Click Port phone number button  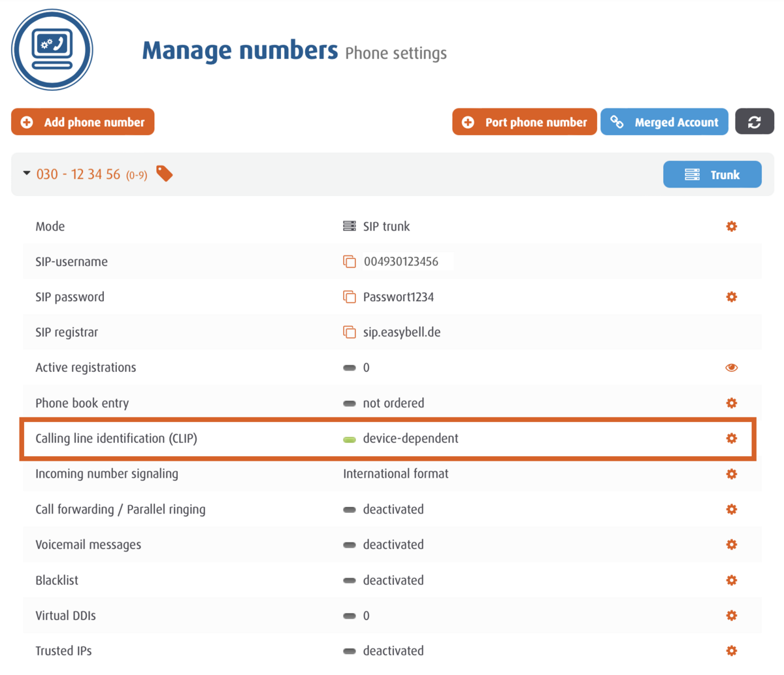[x=524, y=122]
